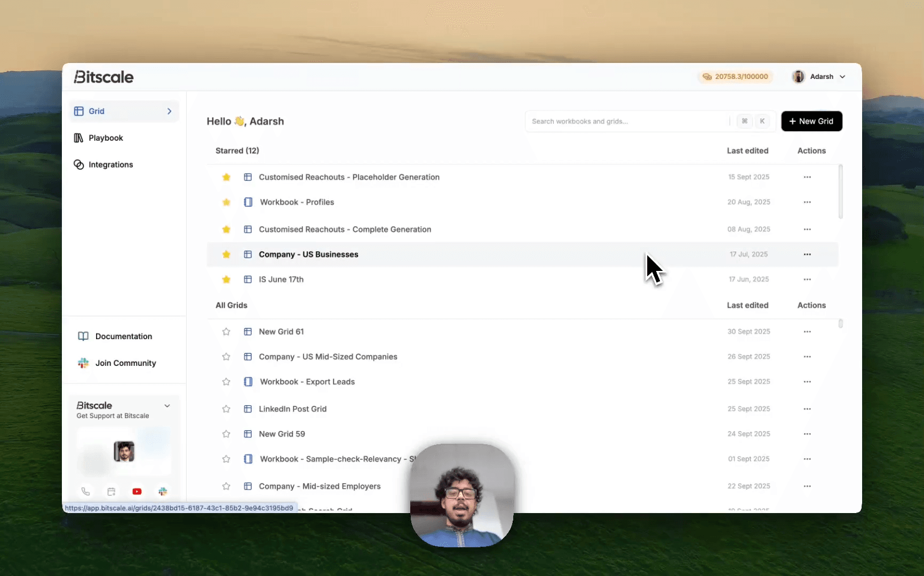Click the Get Support at Bitscale text
The height and width of the screenshot is (576, 924).
pyautogui.click(x=113, y=416)
